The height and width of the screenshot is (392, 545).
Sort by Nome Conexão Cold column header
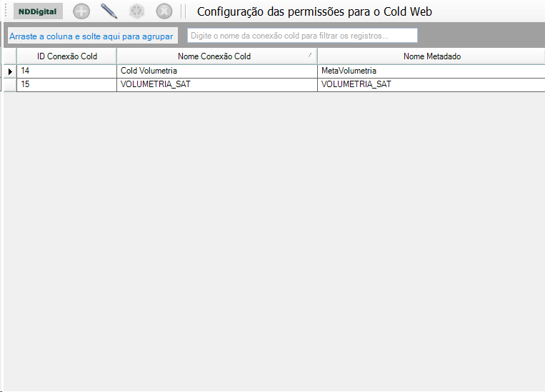(x=217, y=56)
